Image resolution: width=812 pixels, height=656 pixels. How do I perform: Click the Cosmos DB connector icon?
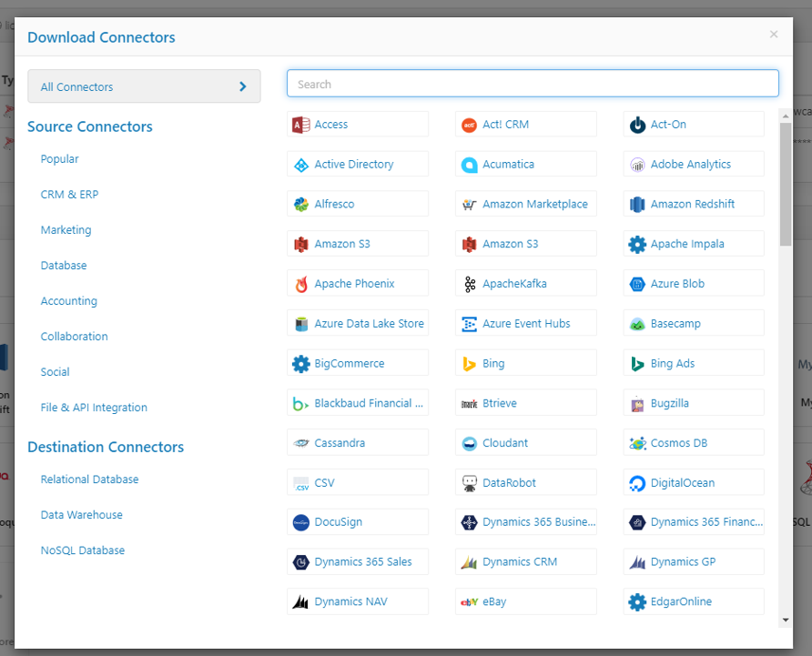(637, 443)
